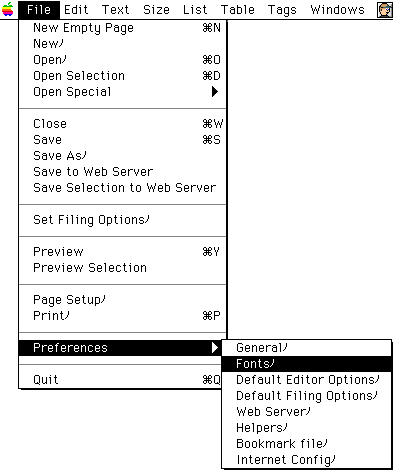
Task: Open the Apple menu icon
Action: pyautogui.click(x=8, y=9)
